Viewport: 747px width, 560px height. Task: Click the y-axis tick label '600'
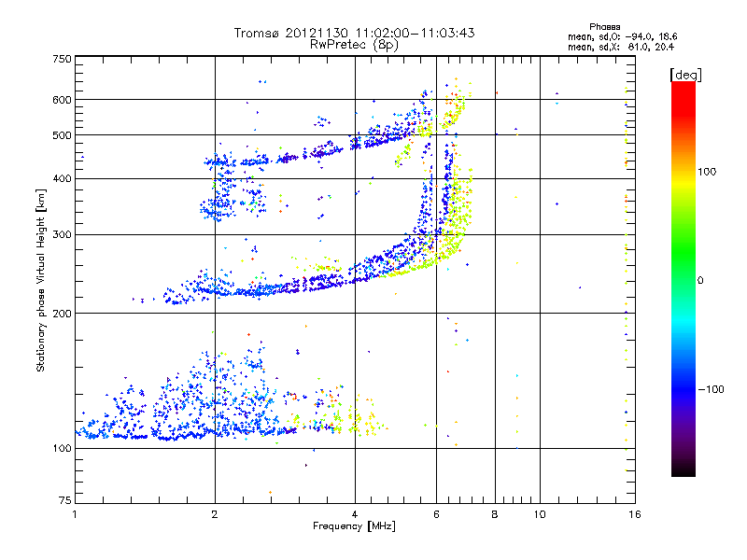click(x=62, y=100)
